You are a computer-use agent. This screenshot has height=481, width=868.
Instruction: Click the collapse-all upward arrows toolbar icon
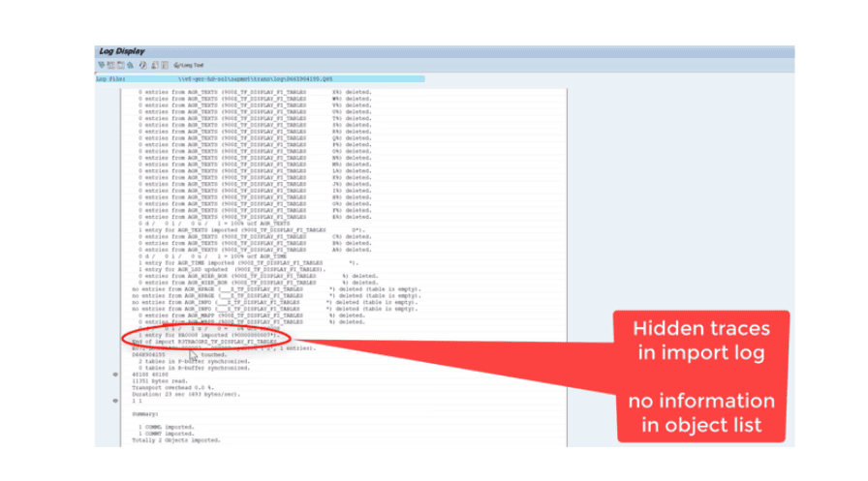pos(130,65)
